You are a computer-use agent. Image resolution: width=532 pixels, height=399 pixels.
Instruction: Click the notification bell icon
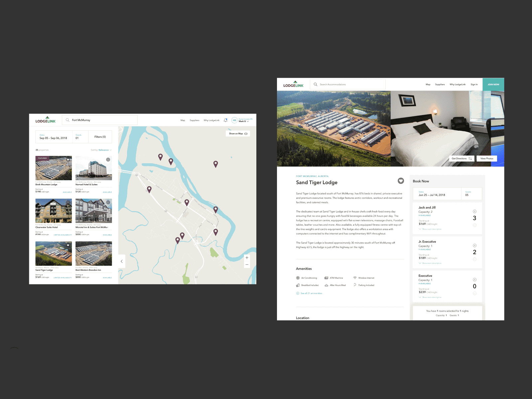click(x=226, y=120)
